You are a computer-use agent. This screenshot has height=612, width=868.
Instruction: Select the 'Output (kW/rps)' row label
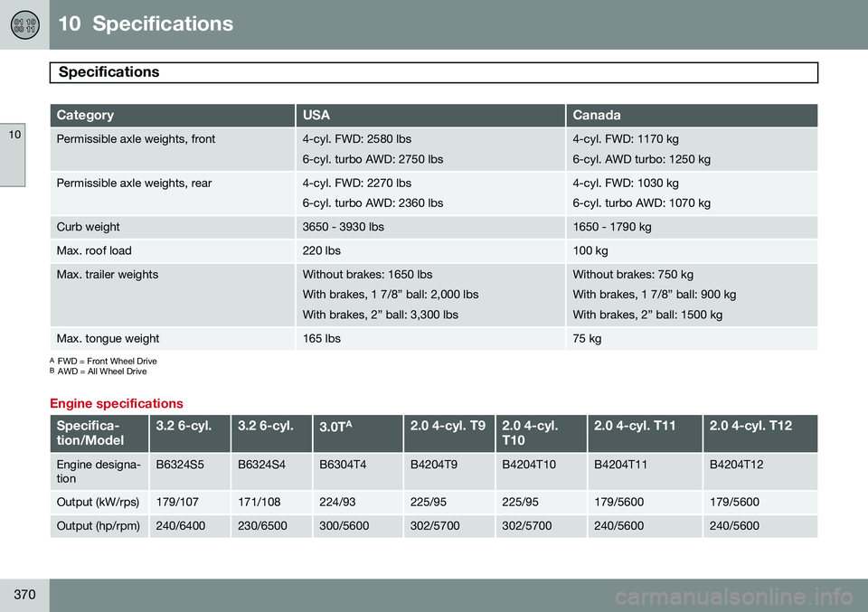[x=98, y=503]
